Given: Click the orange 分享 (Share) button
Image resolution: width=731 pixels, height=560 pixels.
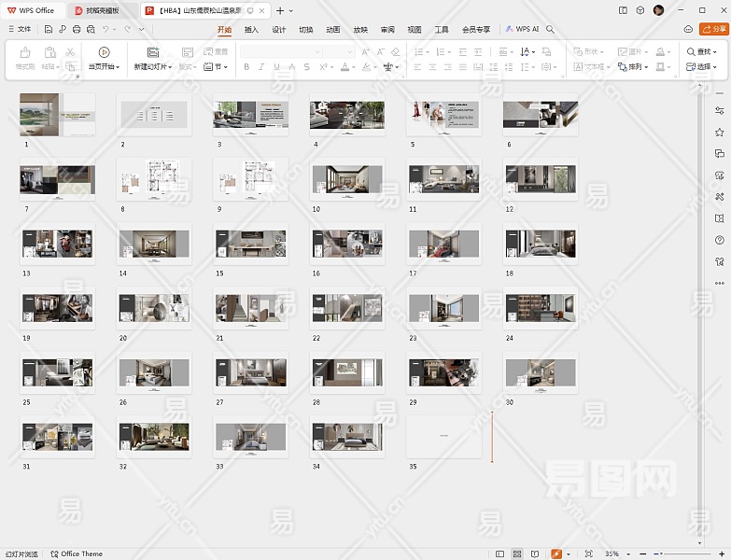Looking at the screenshot, I should (x=713, y=29).
